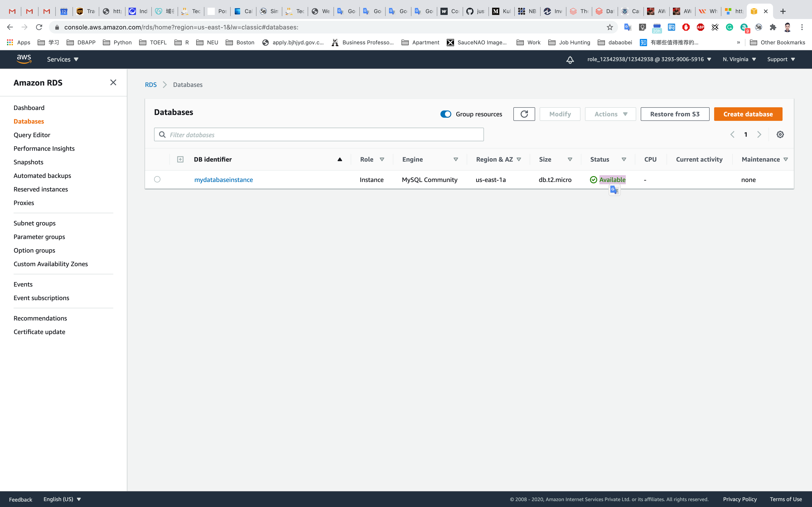Open table preferences gear icon
This screenshot has width=812, height=507.
780,134
